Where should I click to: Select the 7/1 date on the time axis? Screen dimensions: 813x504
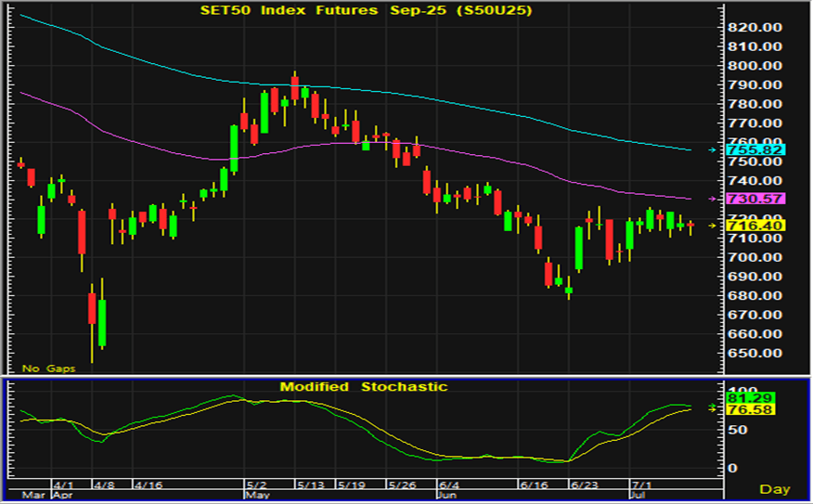pyautogui.click(x=641, y=485)
